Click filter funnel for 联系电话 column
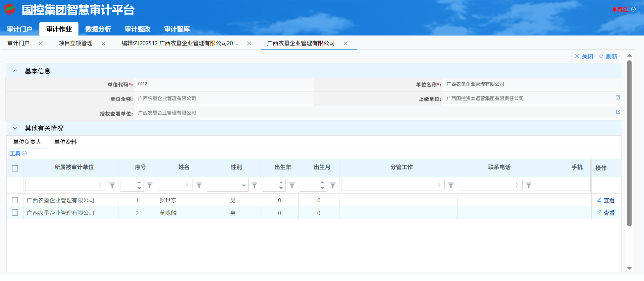The height and width of the screenshot is (281, 644). [528, 185]
